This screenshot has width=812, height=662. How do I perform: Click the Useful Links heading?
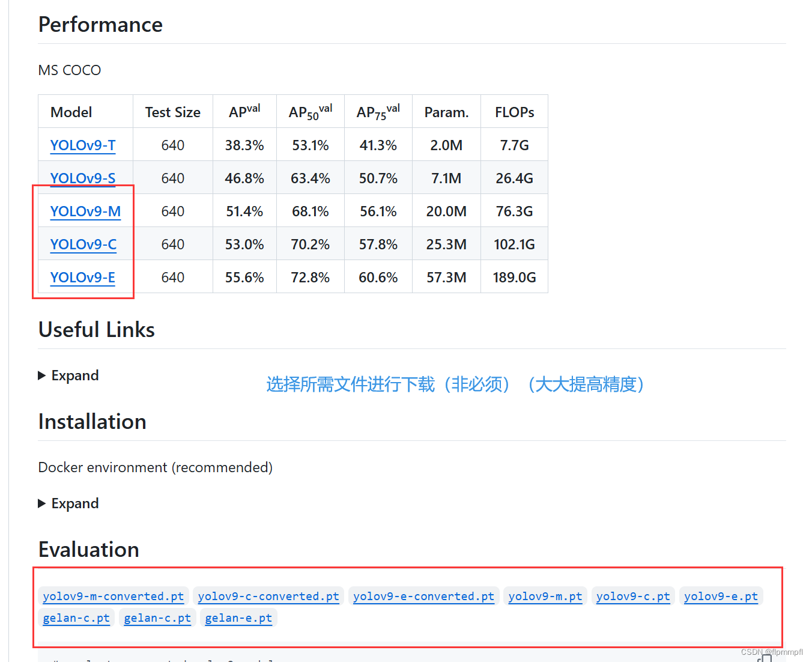pyautogui.click(x=97, y=330)
